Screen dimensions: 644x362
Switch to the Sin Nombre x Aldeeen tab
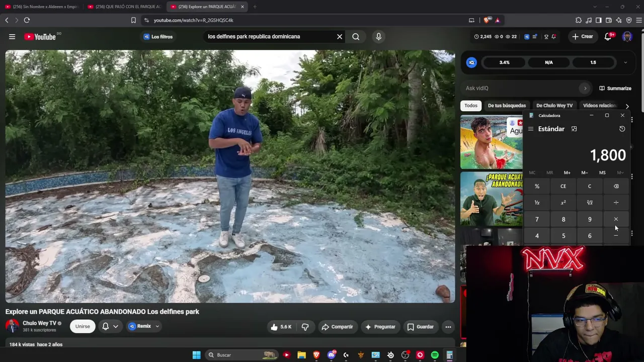[x=42, y=7]
